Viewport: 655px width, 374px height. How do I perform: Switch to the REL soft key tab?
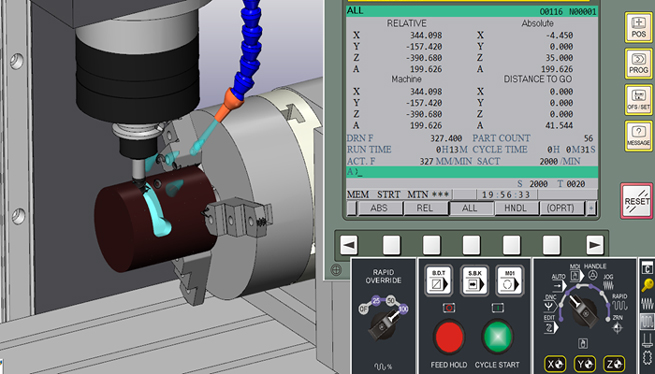tap(425, 208)
